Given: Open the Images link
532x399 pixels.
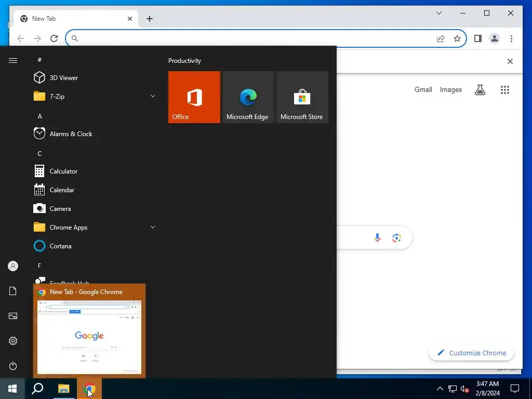Looking at the screenshot, I should (x=450, y=89).
